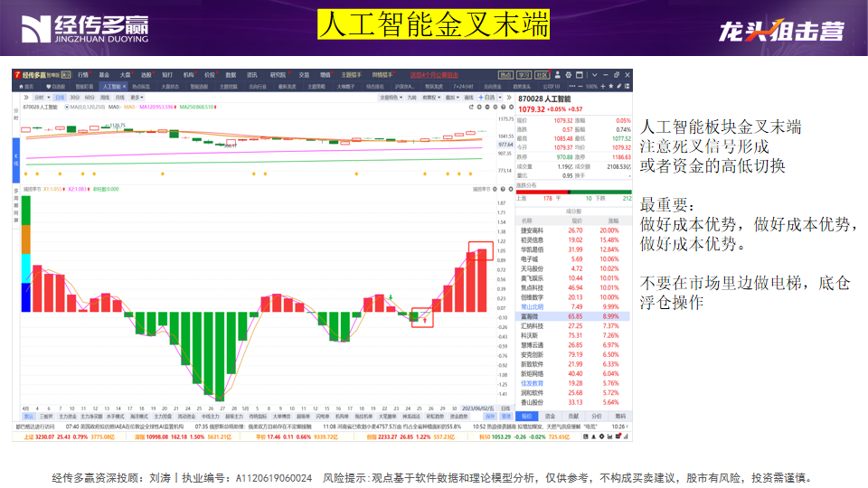Open the 交易特色 dropdown
The height and width of the screenshot is (488, 868).
pos(391,98)
